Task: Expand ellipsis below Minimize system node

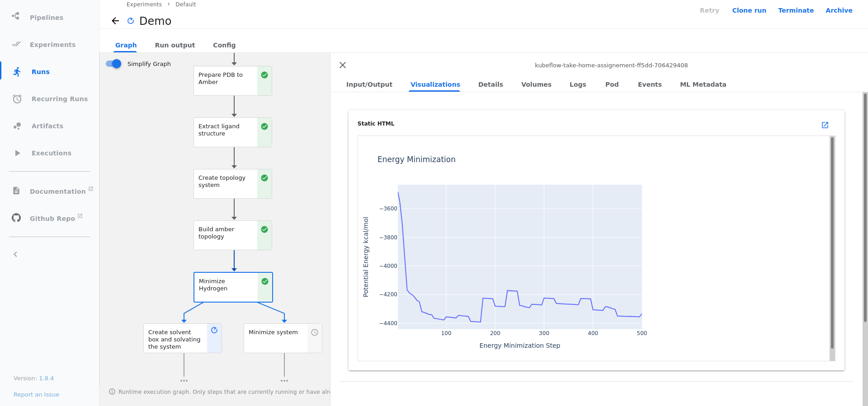Action: tap(284, 381)
